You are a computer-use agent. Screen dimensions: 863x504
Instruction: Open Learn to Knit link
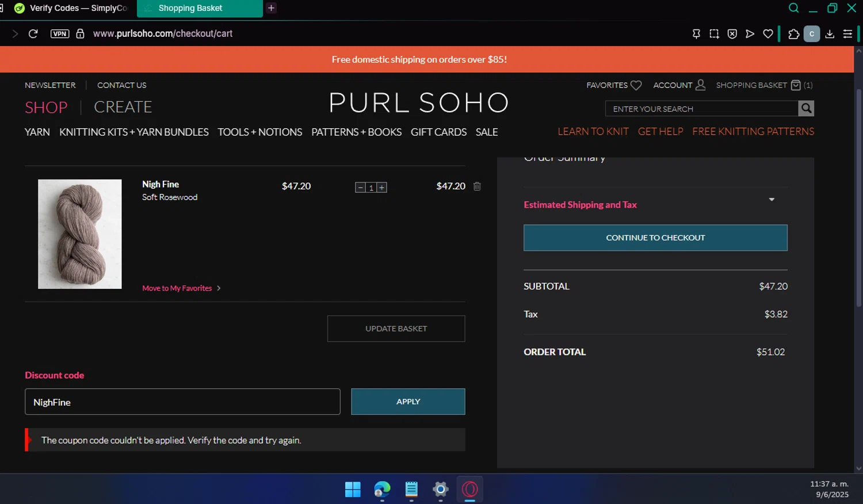coord(593,132)
